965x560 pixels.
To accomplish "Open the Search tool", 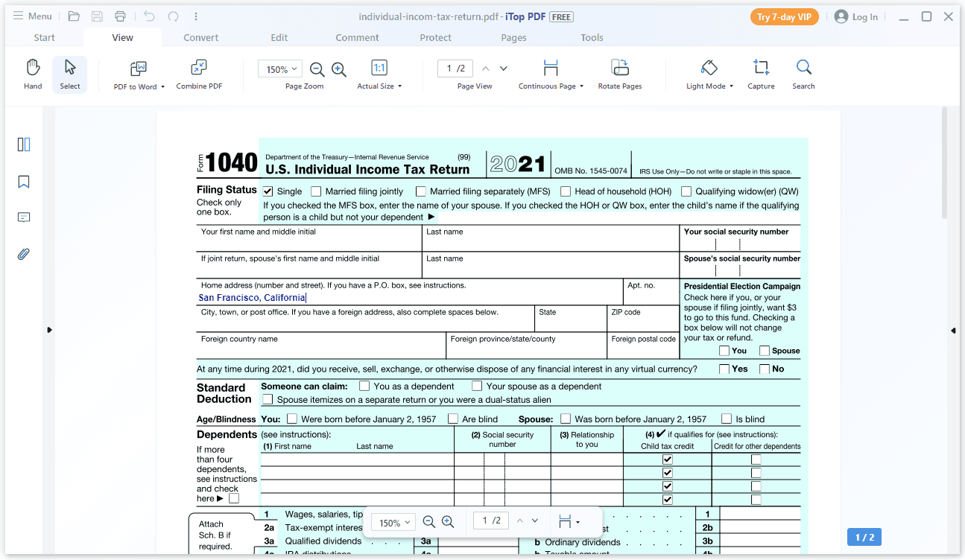I will point(803,74).
